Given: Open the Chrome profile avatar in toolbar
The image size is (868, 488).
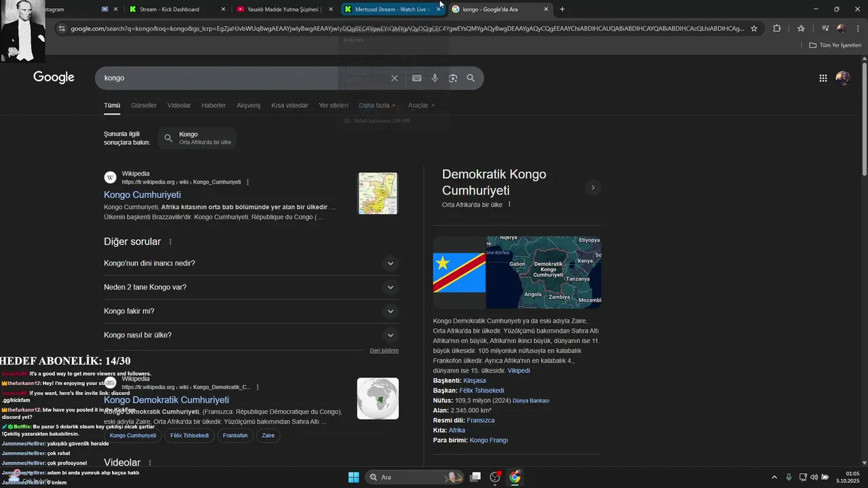Looking at the screenshot, I should click(x=842, y=28).
